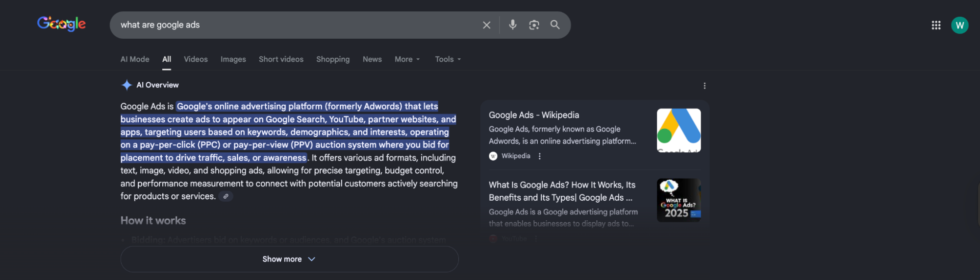Click the magnifying glass search button

point(555,24)
